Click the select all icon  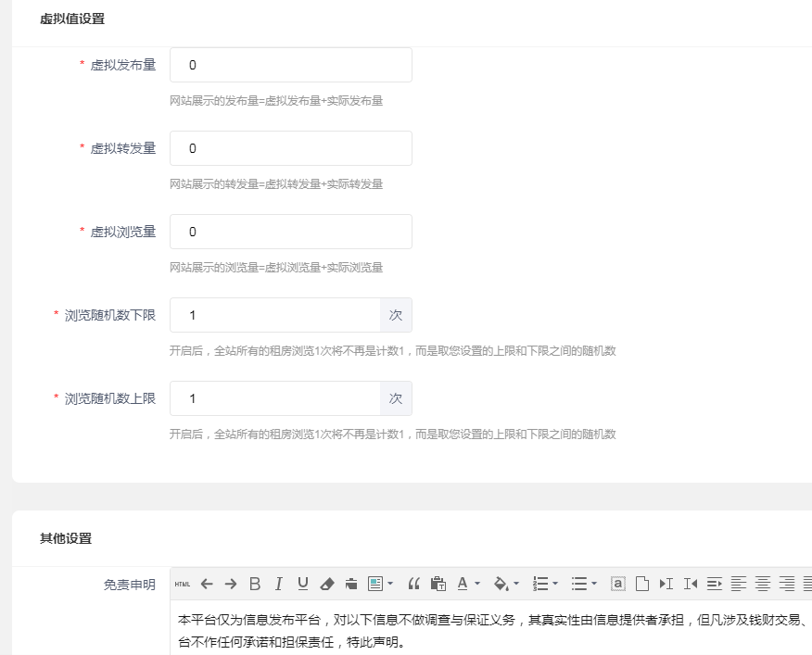tap(617, 584)
